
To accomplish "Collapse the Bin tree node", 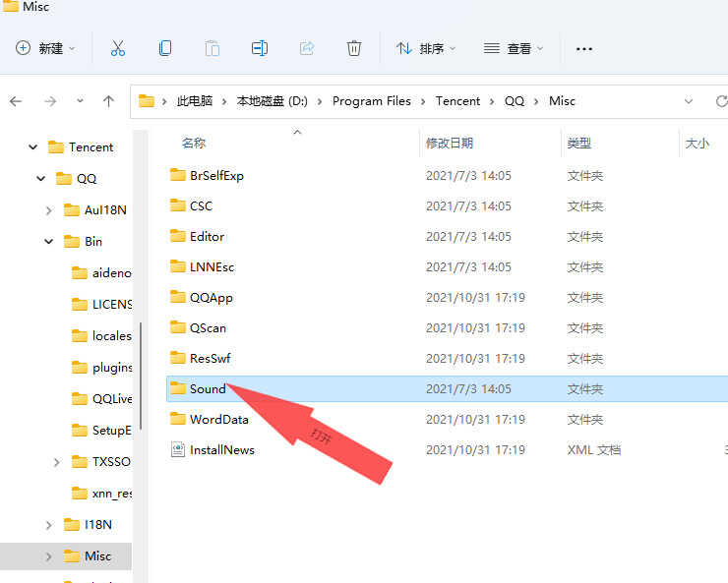I will 49,241.
